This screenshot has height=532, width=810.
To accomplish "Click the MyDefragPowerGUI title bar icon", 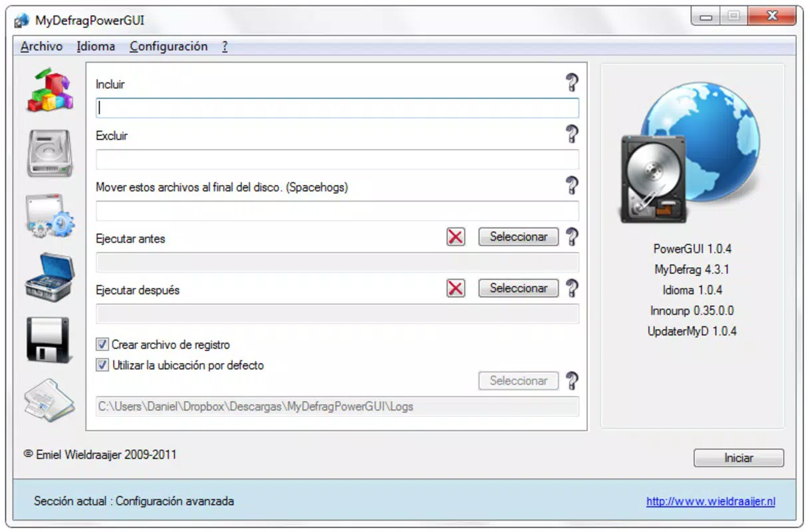I will pyautogui.click(x=22, y=21).
